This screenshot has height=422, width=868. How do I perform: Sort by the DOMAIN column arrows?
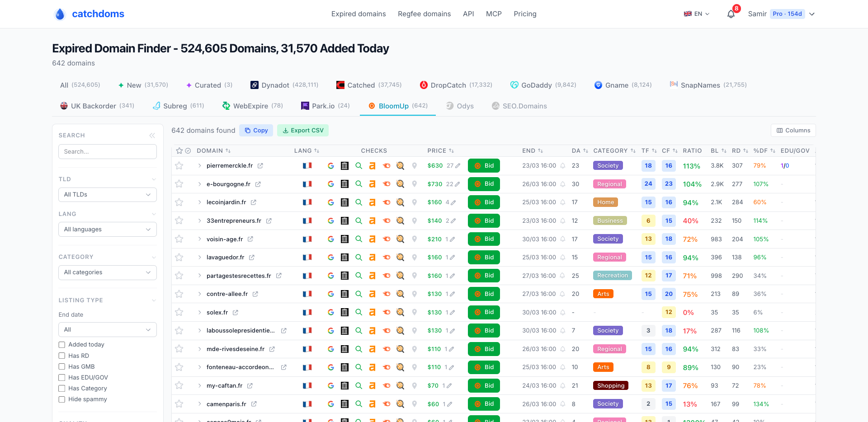(x=228, y=151)
